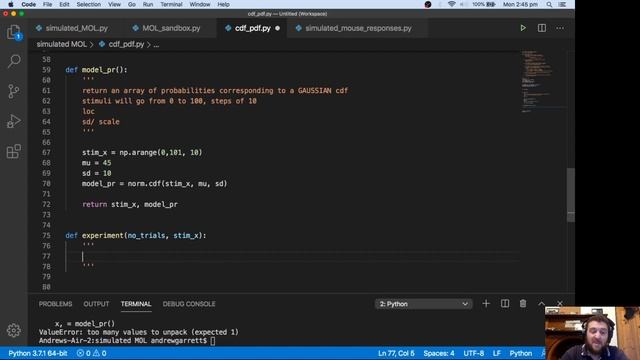Open the Explorer view in activity bar
This screenshot has height=360, width=640.
click(13, 32)
